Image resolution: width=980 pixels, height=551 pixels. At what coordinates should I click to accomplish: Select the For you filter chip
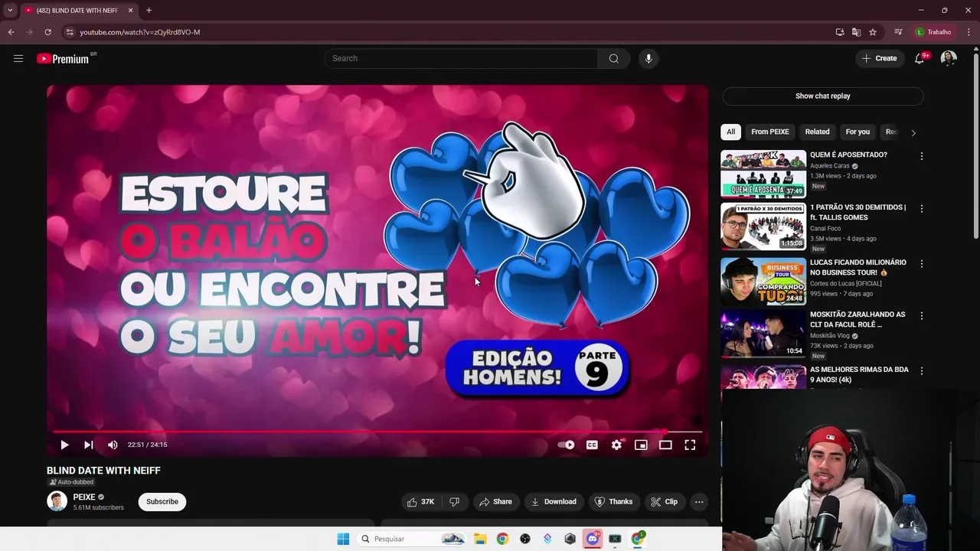point(857,132)
